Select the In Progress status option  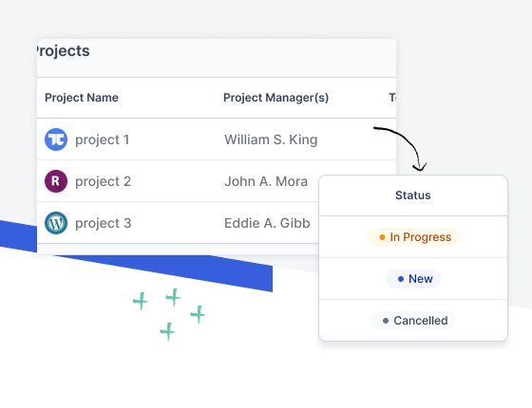coord(413,237)
